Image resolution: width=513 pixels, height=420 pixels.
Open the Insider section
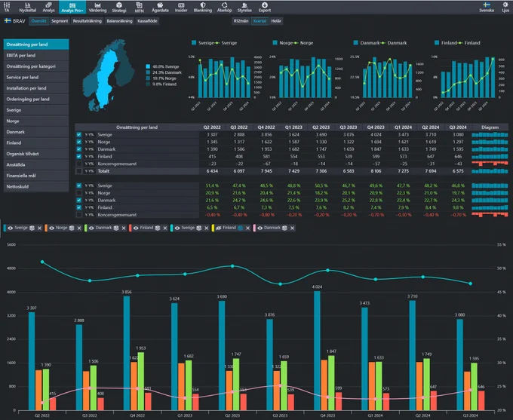tap(181, 7)
